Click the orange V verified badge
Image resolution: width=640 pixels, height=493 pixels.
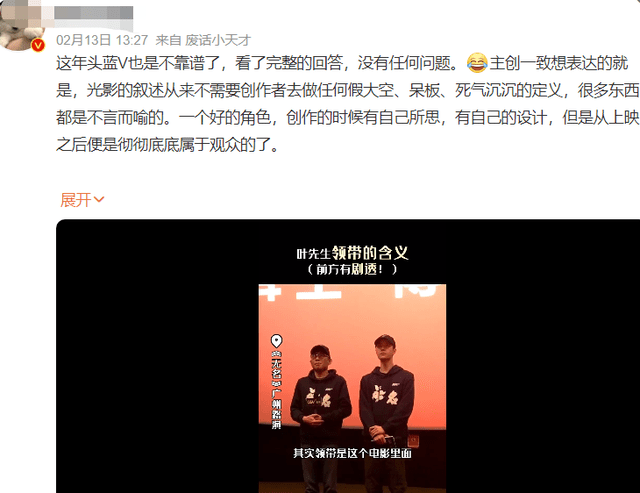(38, 45)
